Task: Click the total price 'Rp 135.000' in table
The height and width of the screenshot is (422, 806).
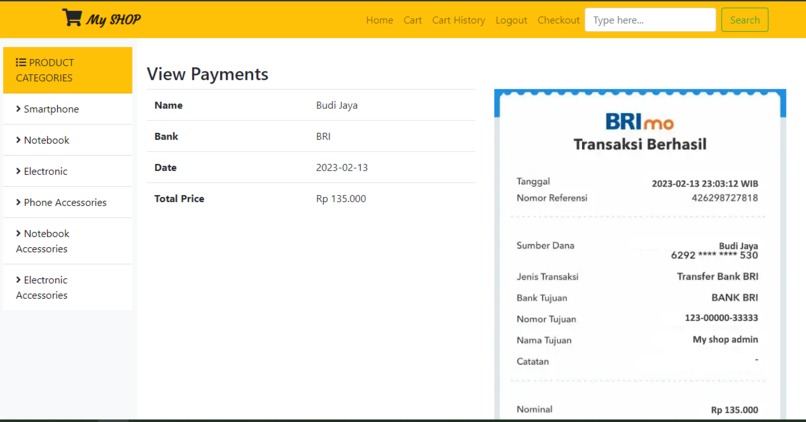Action: (x=341, y=198)
